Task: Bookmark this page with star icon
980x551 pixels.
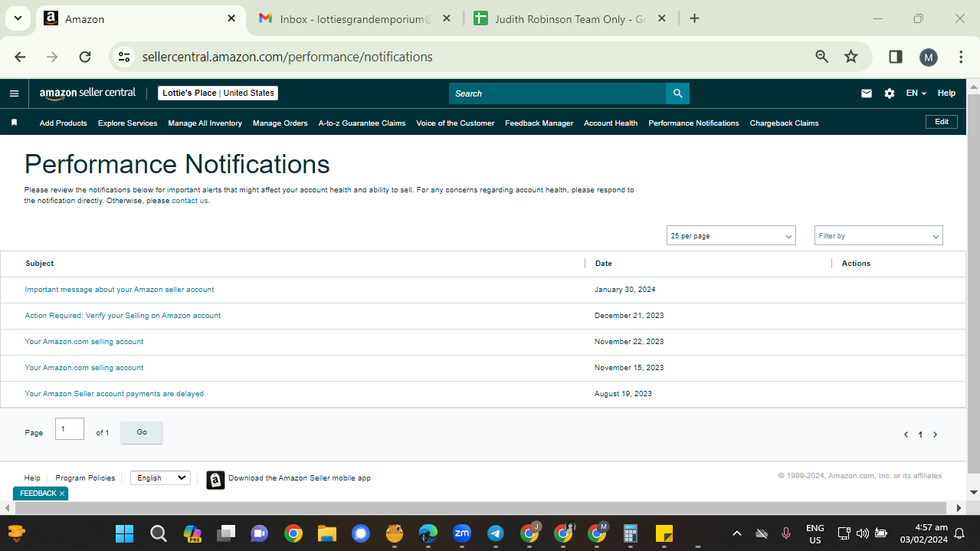Action: click(851, 57)
